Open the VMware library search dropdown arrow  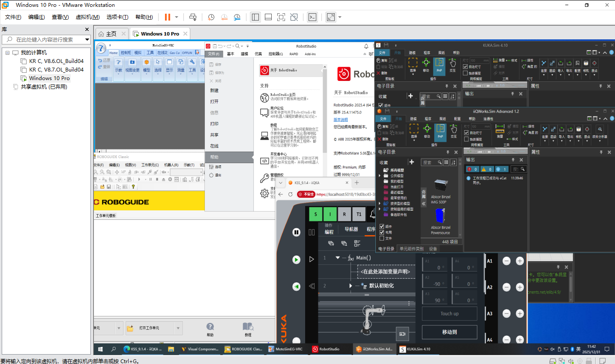(x=87, y=39)
